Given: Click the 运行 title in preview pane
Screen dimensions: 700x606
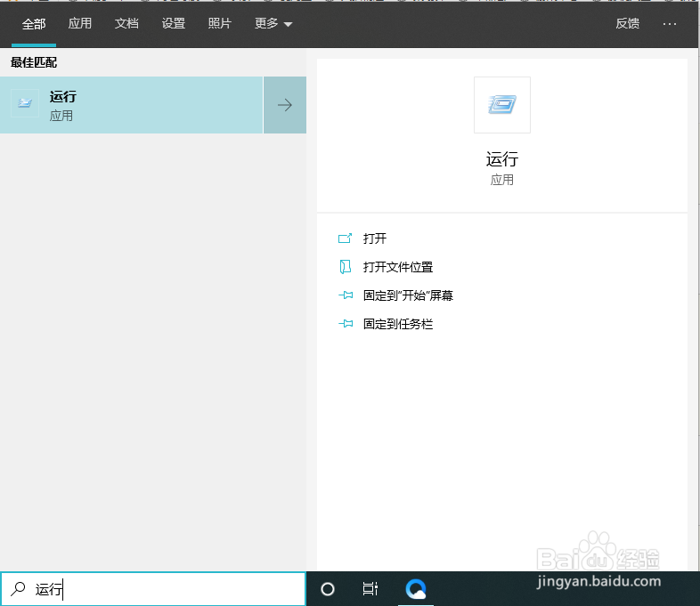Looking at the screenshot, I should pyautogui.click(x=502, y=159).
